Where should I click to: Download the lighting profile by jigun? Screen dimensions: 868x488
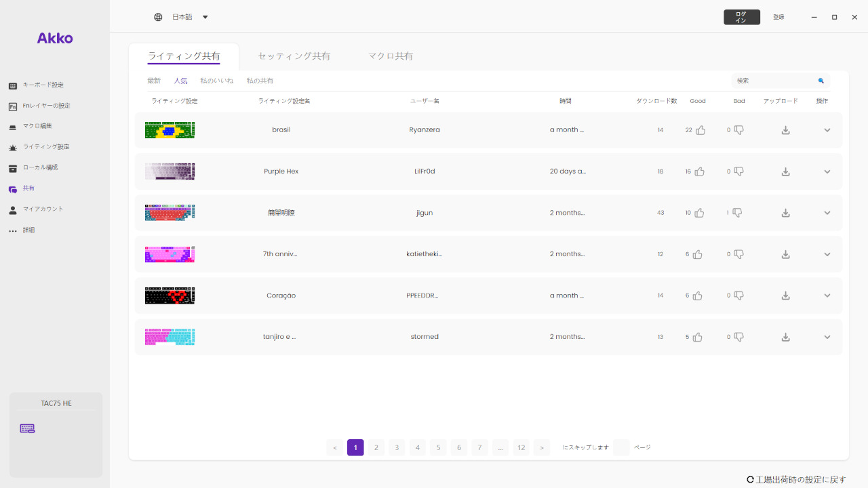pyautogui.click(x=785, y=213)
